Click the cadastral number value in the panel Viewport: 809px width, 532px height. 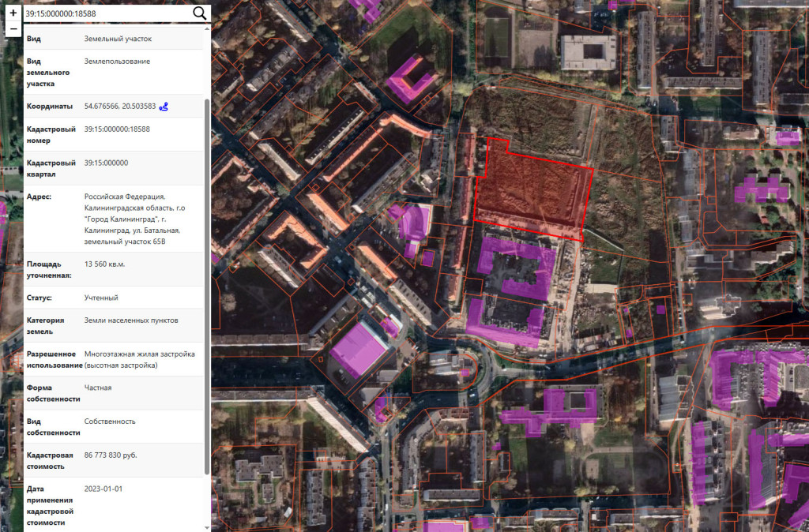(117, 129)
